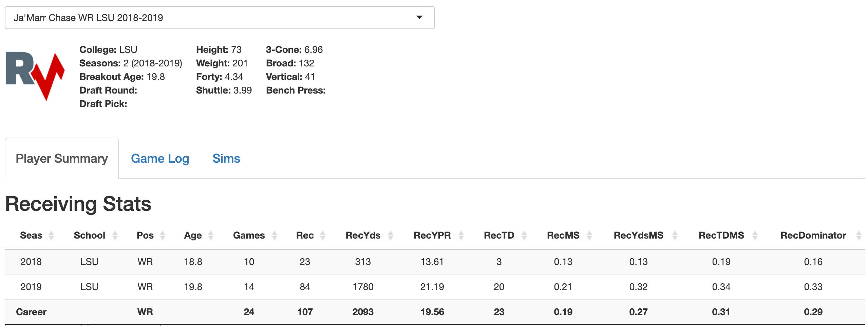Open the player dropdown caret
The height and width of the screenshot is (326, 868).
419,17
